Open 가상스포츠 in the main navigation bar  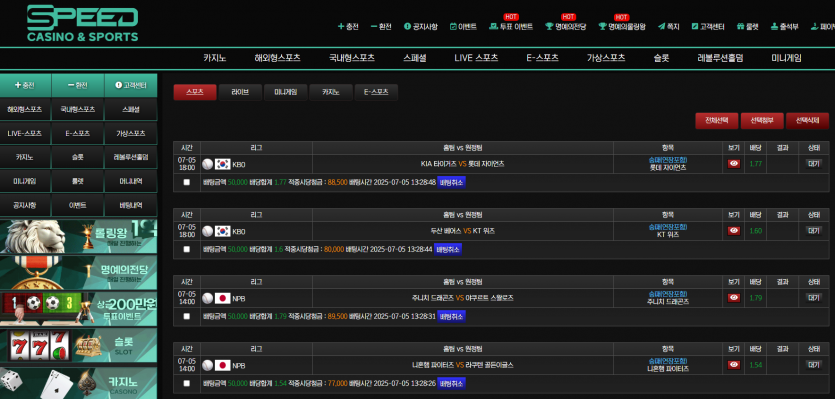[x=606, y=59]
